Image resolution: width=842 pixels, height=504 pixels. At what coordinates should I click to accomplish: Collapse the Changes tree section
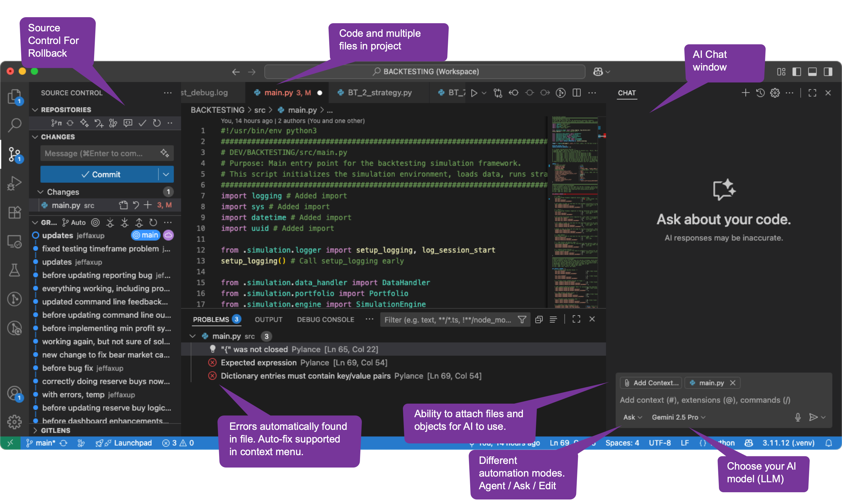pos(40,192)
